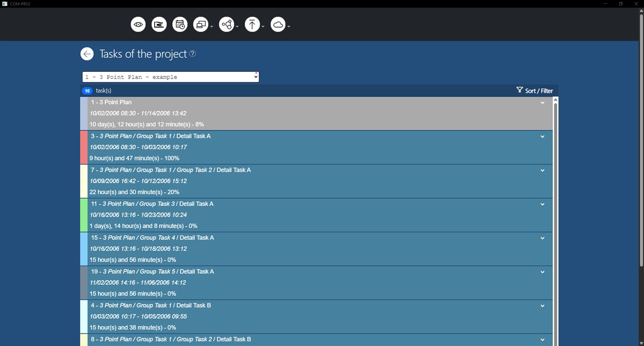Viewport: 644px width, 346px height.
Task: Click the COM-PROJ icon in the title bar
Action: coord(5,3)
